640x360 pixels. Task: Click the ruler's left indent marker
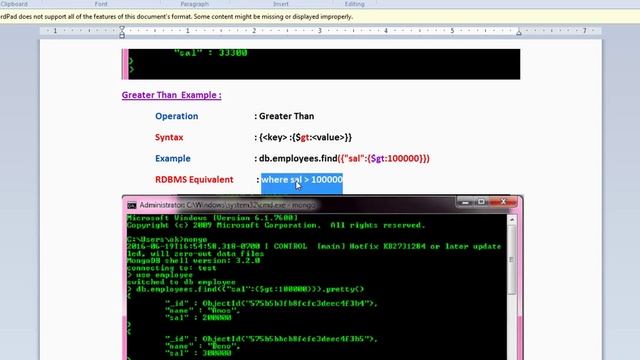[x=122, y=32]
